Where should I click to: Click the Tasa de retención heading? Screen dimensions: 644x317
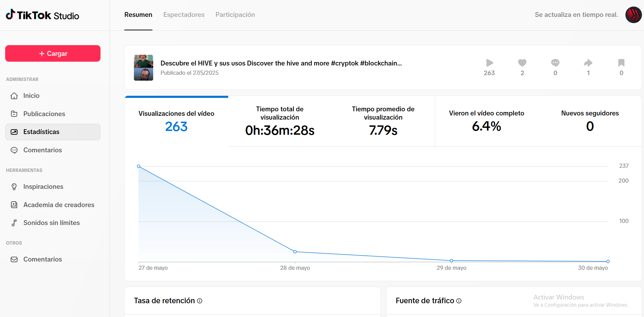[165, 301]
